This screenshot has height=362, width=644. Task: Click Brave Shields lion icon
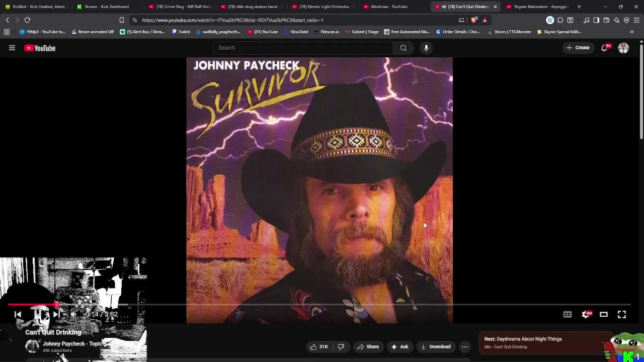(x=474, y=20)
